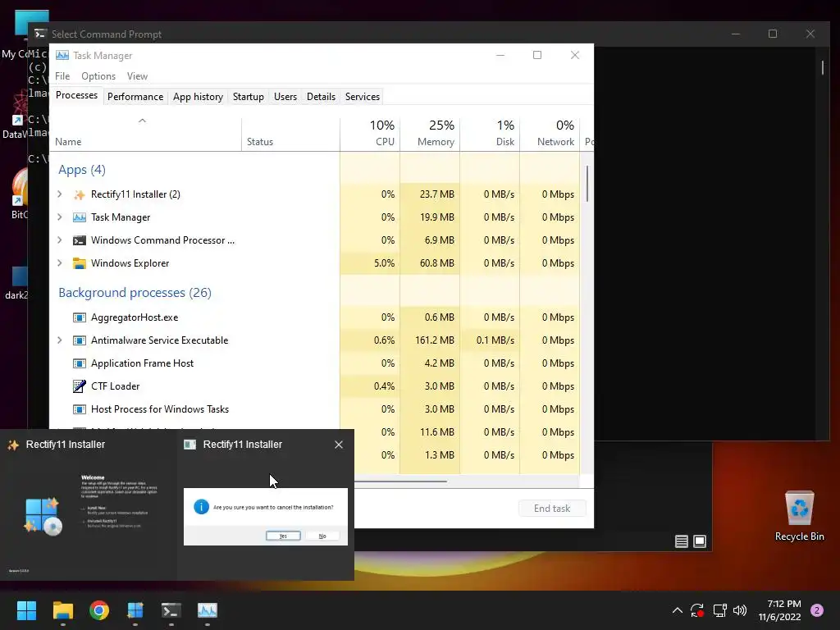Select the Rectify11 Installer welcome window thumbnail
The height and width of the screenshot is (630, 840).
[89, 504]
